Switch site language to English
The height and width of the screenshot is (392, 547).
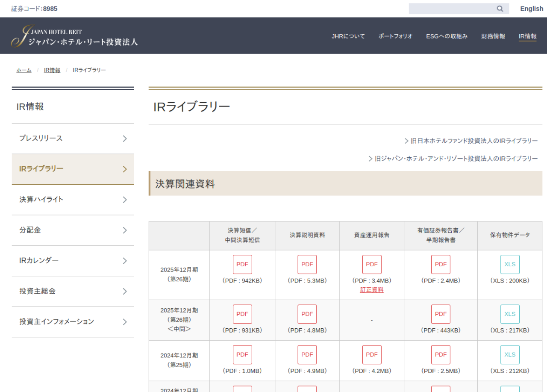click(532, 9)
